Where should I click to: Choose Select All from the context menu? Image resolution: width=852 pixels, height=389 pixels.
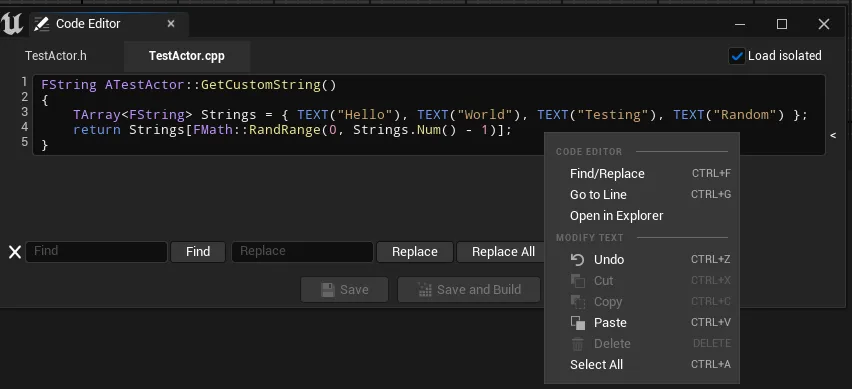point(642,365)
